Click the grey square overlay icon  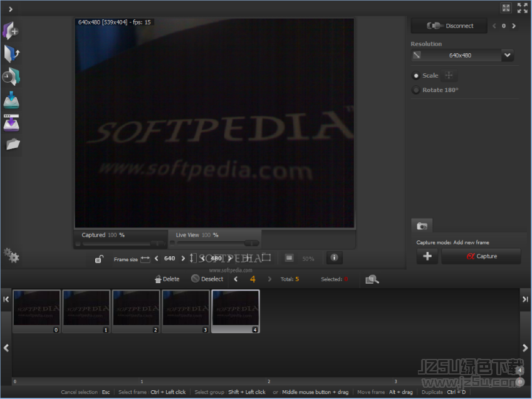coord(289,258)
